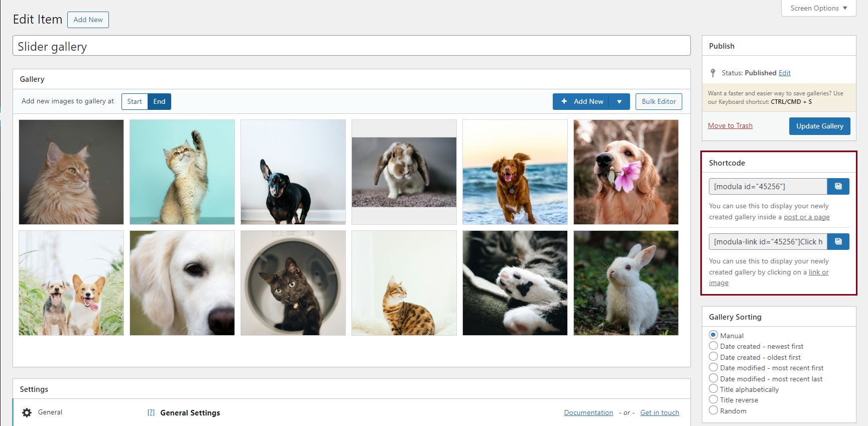Click the General settings gear icon
Viewport: 868px width, 426px height.
[x=27, y=412]
